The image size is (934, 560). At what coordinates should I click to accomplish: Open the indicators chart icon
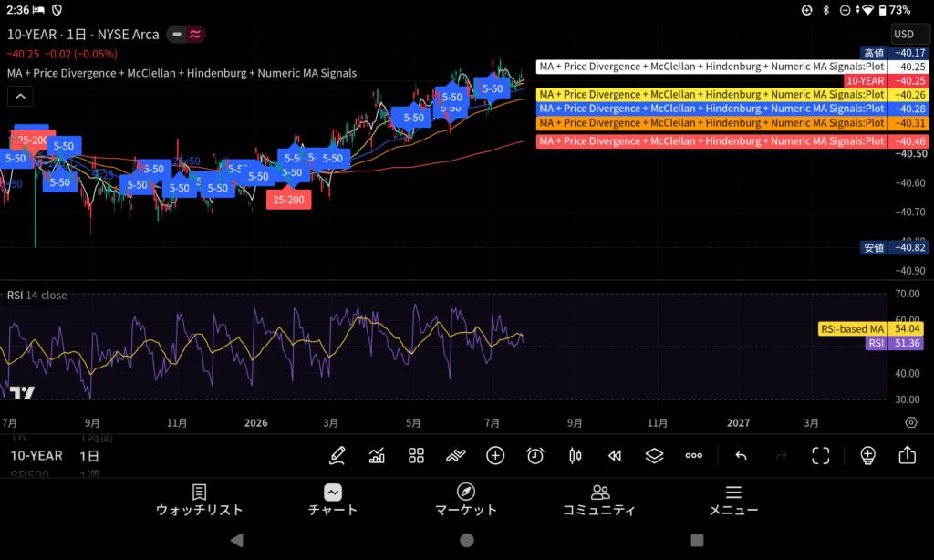(377, 456)
